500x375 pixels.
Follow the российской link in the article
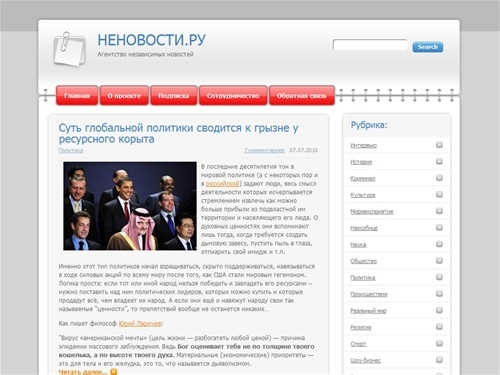(223, 184)
